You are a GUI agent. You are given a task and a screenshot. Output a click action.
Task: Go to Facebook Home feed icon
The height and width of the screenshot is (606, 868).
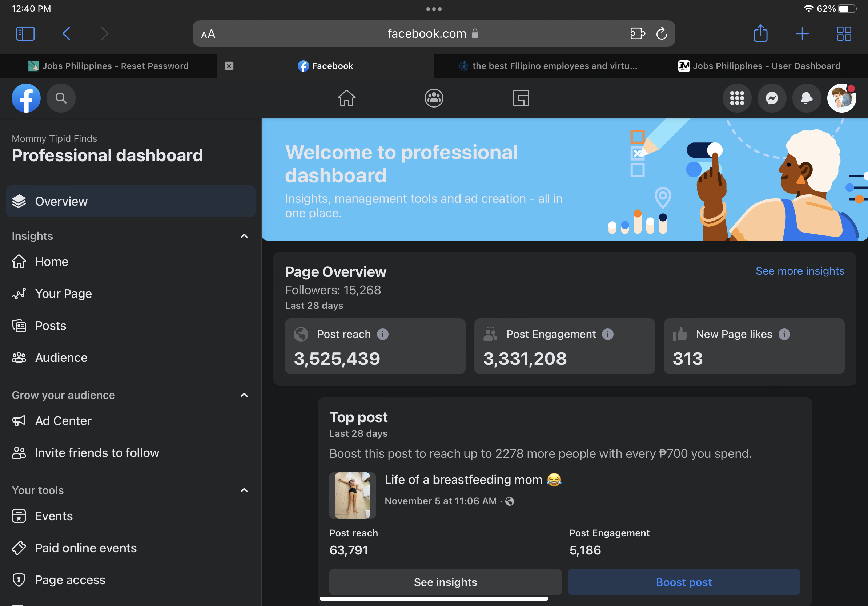[x=346, y=98]
